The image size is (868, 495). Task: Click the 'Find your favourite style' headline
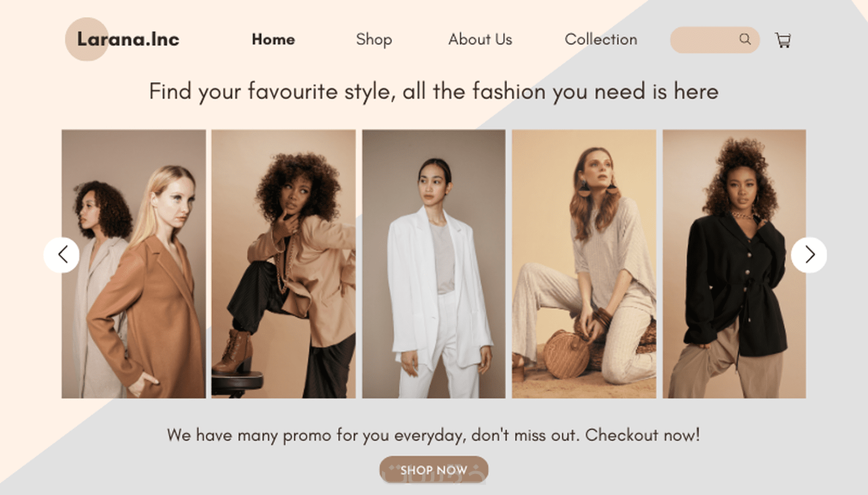click(x=433, y=92)
